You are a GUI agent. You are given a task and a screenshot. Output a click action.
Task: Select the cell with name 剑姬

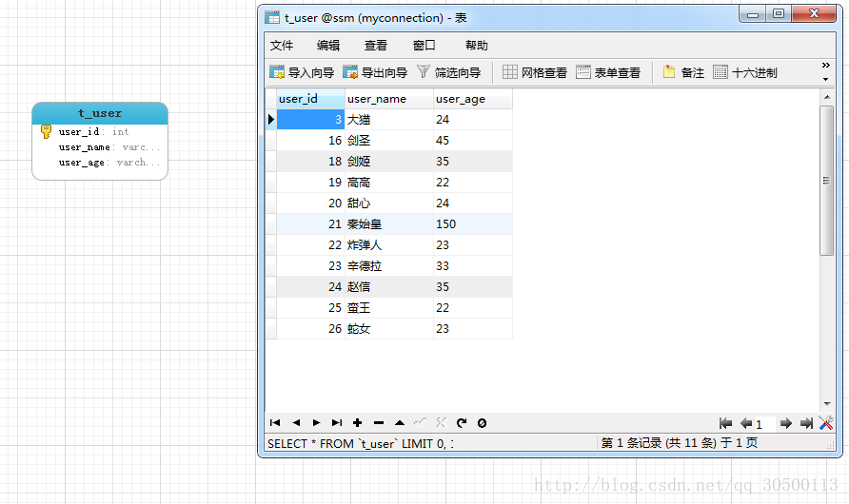pos(389,161)
